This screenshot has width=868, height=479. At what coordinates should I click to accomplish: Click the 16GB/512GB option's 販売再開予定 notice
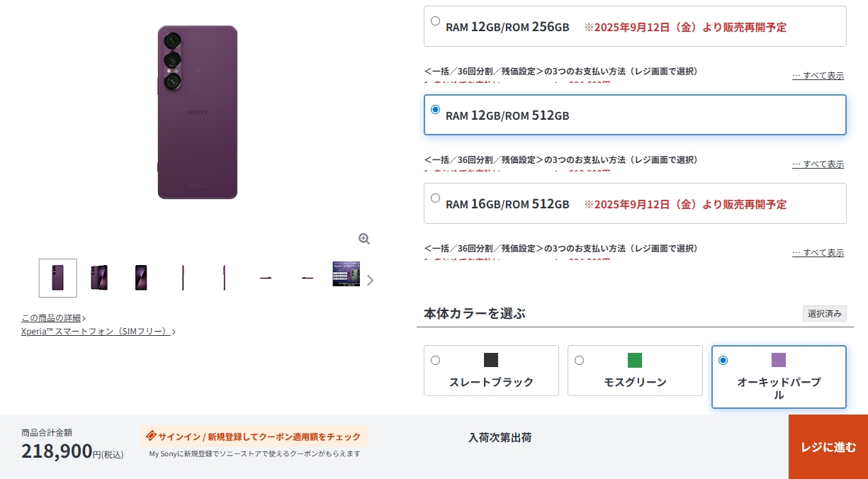coord(685,204)
